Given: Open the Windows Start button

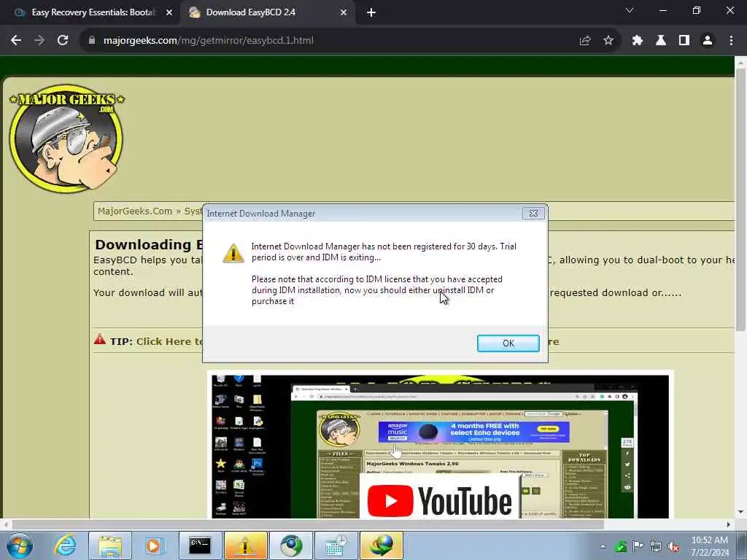Looking at the screenshot, I should pyautogui.click(x=20, y=545).
